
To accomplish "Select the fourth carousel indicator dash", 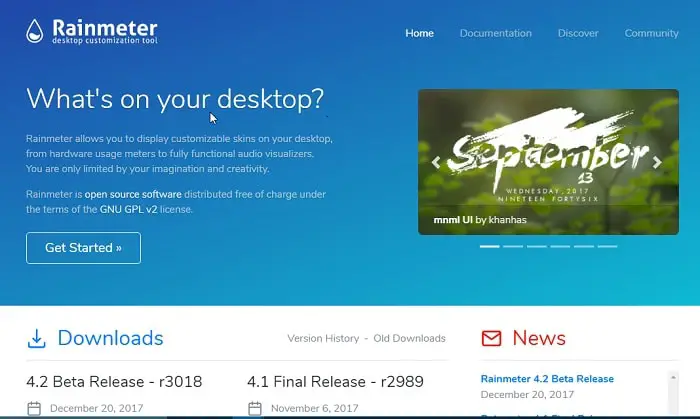I will tap(560, 246).
